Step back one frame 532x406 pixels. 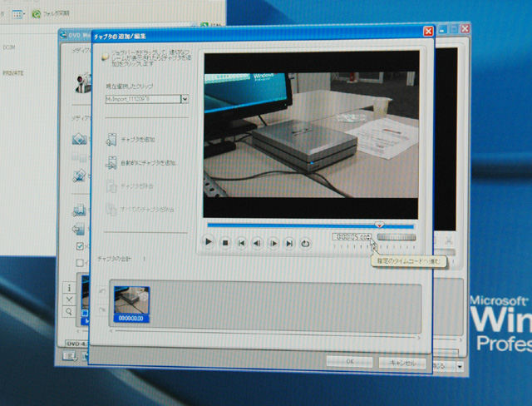tap(257, 243)
